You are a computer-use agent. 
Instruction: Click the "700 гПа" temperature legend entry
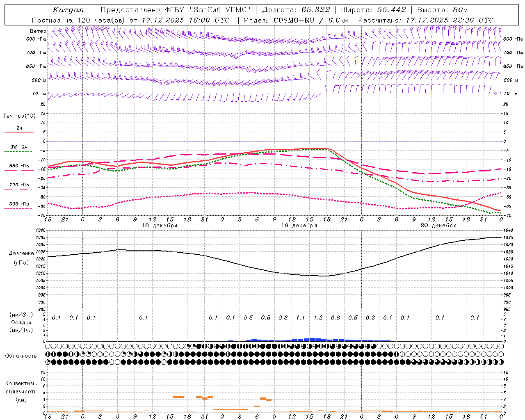[19, 185]
